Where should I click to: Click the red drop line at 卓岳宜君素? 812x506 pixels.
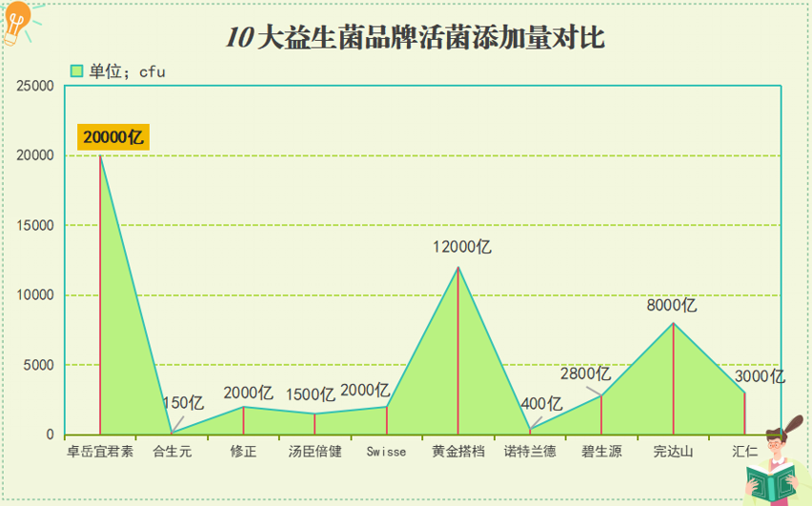pos(100,294)
